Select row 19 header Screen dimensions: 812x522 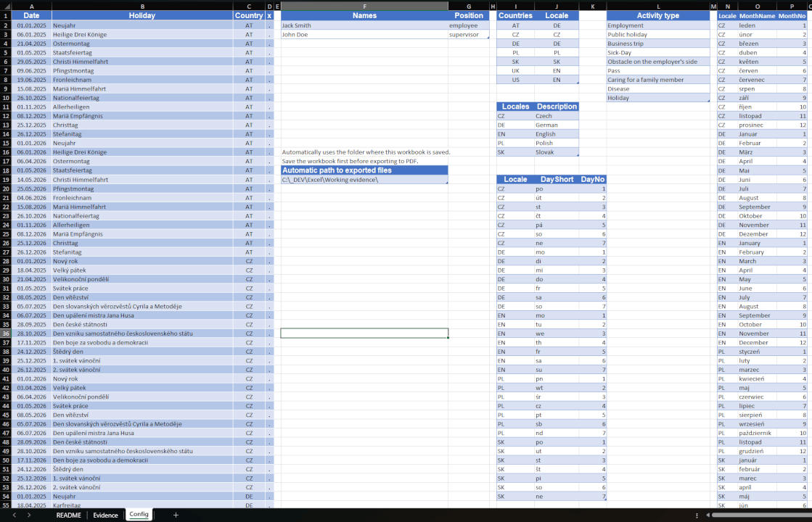click(x=6, y=180)
